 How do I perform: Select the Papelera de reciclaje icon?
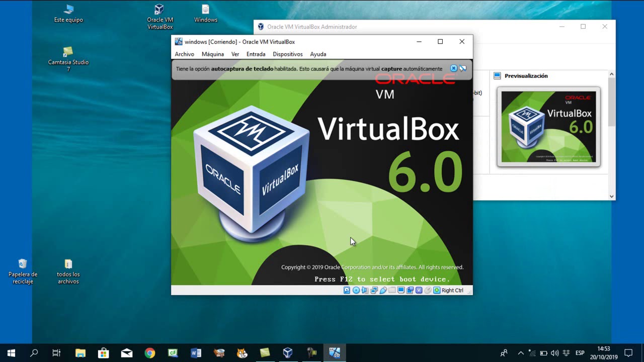coord(23,271)
